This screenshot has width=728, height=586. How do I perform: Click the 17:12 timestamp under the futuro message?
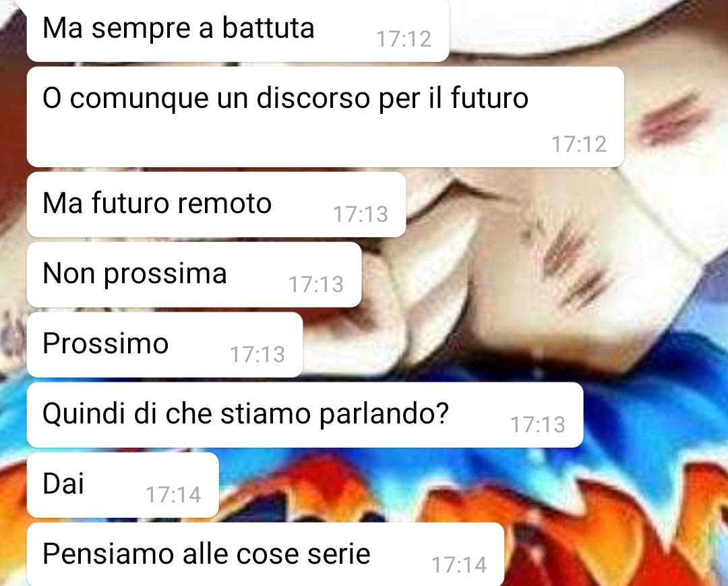click(x=579, y=144)
